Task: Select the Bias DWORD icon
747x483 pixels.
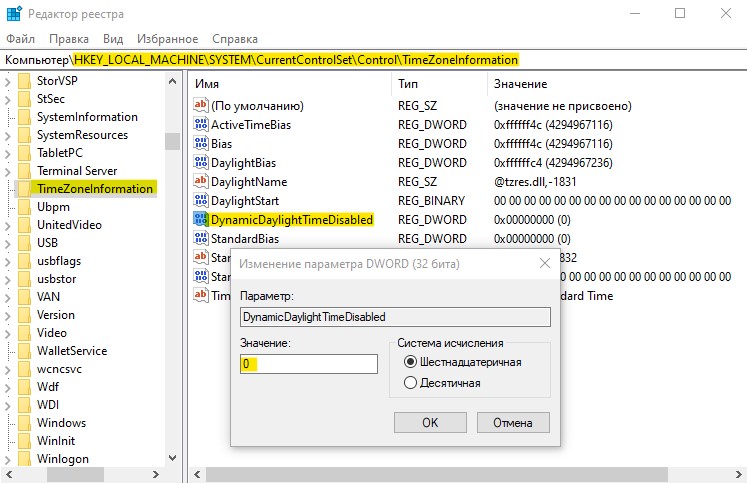Action: (201, 143)
